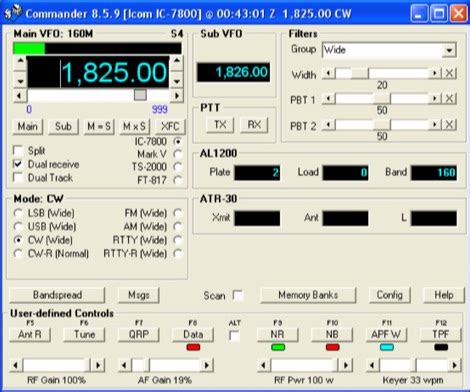Click the red Data indicator light

(x=193, y=347)
